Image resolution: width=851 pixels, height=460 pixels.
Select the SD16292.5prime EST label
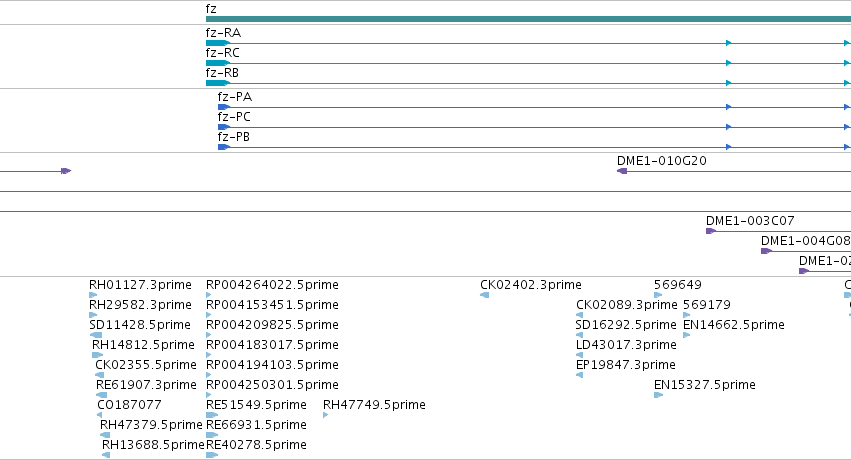(626, 325)
